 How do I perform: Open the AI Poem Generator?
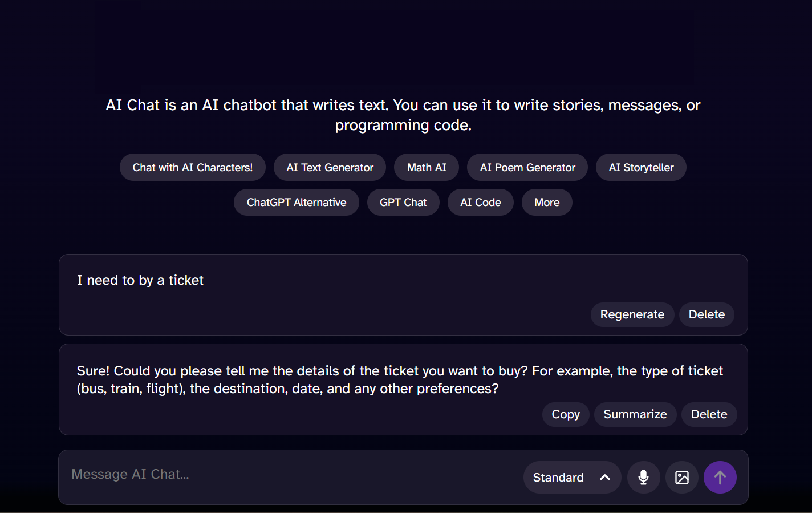[x=527, y=168]
